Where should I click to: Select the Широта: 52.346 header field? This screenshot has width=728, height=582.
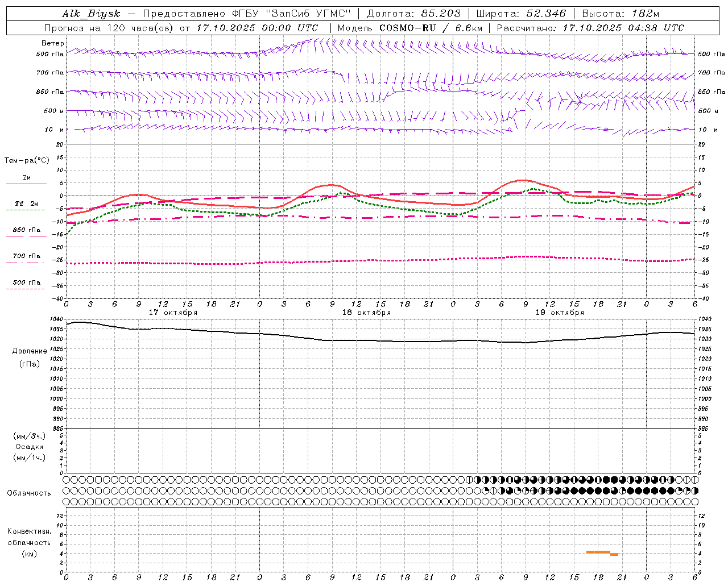click(x=521, y=14)
